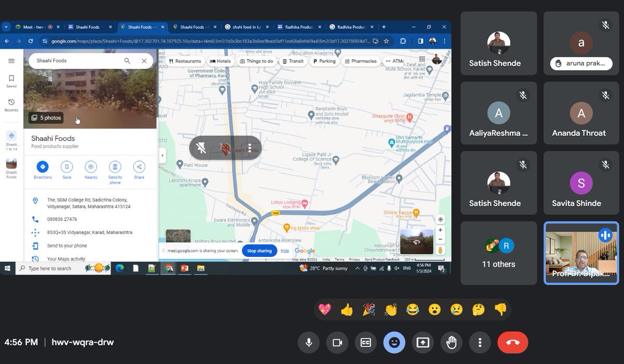Viewport: 624px width, 364px height.
Task: Open Chrome tab search dropdown arrow
Action: coord(5,27)
